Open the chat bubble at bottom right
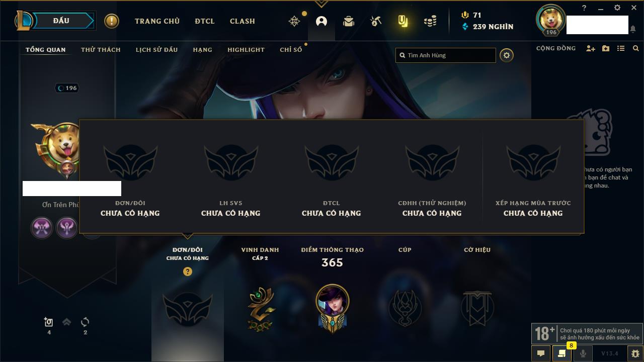The width and height of the screenshot is (644, 362). (541, 353)
